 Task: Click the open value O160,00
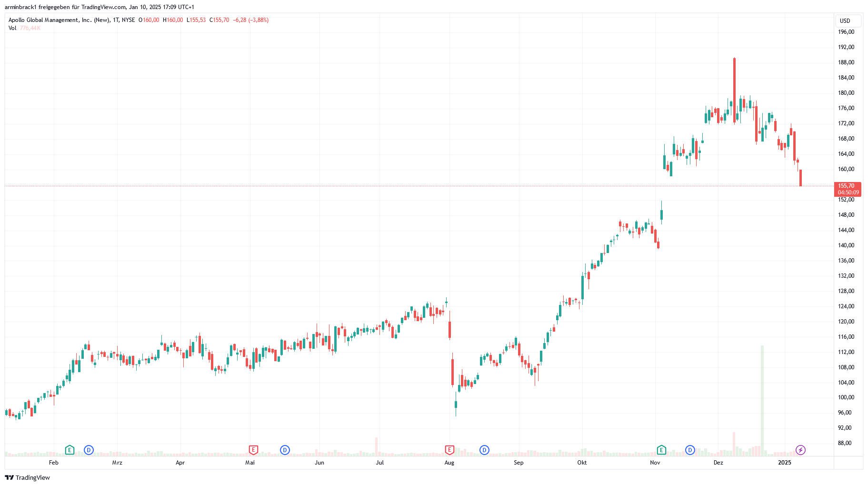(x=149, y=20)
